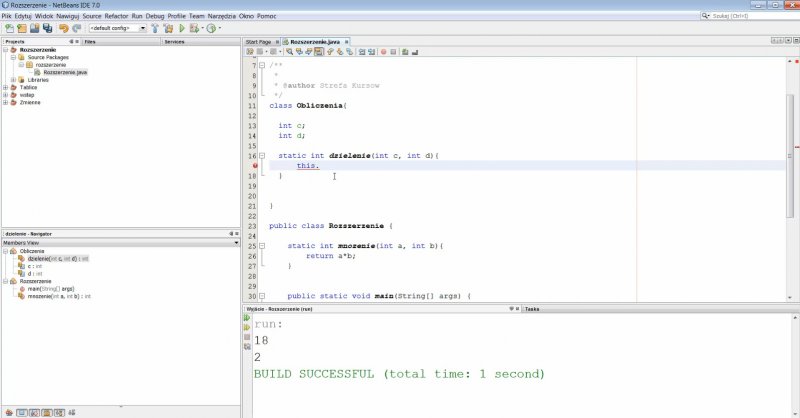This screenshot has width=800, height=418.
Task: Re-run using output panel green arrow
Action: [x=247, y=319]
